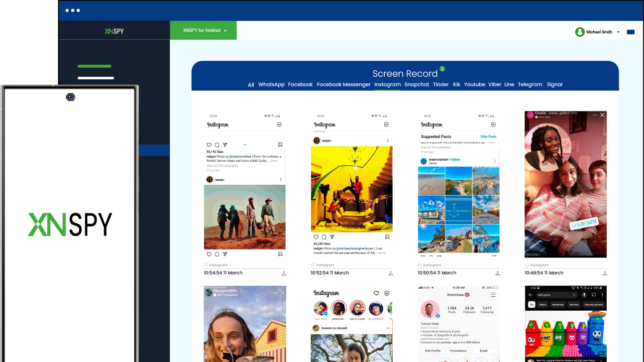644x362 pixels.
Task: Click the XNSPY logo in sidebar
Action: point(114,31)
